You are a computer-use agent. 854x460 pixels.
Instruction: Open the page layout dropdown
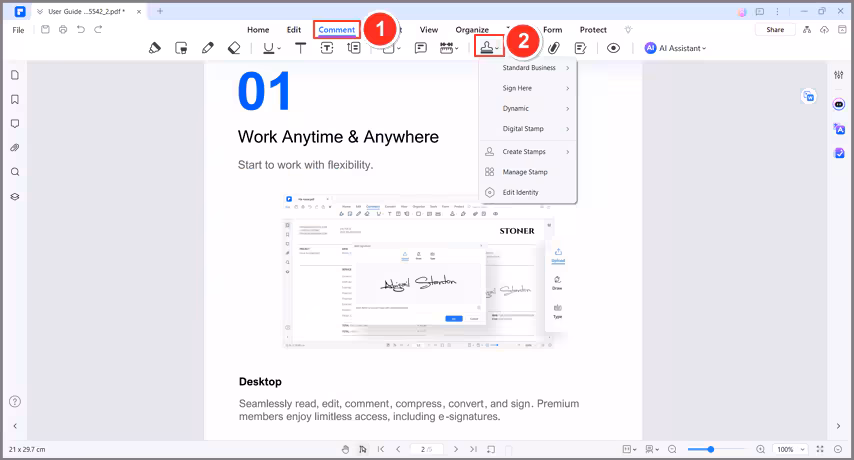[629, 449]
